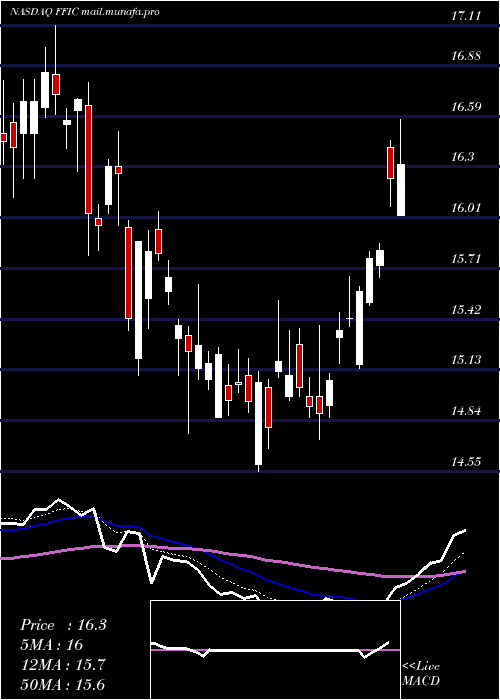Click the 14.55 price axis label

click(x=466, y=461)
